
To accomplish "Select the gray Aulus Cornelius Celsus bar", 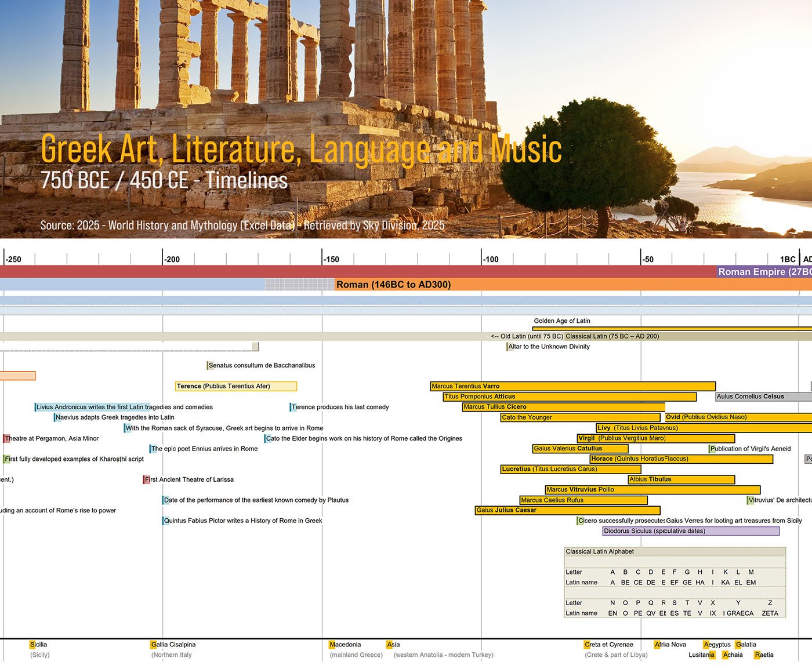I will click(x=763, y=397).
